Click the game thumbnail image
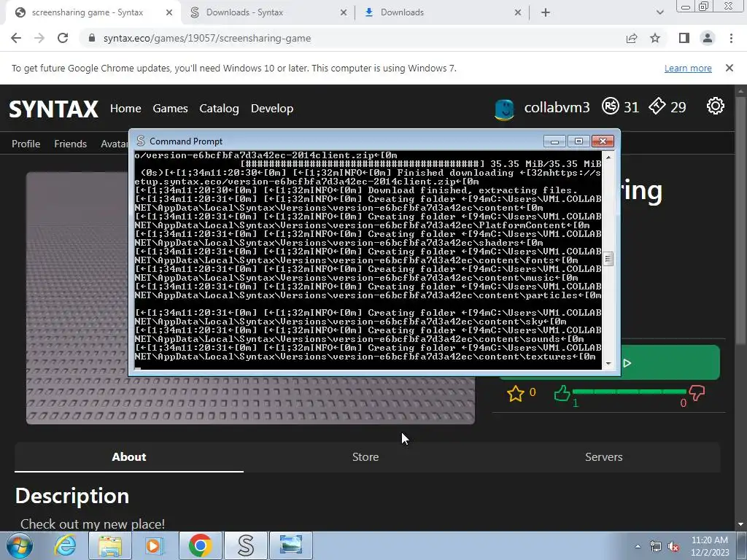This screenshot has width=747, height=560. (x=251, y=399)
